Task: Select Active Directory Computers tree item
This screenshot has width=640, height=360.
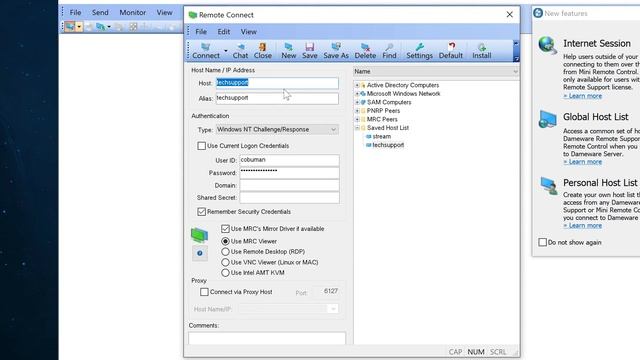Action: tap(403, 85)
